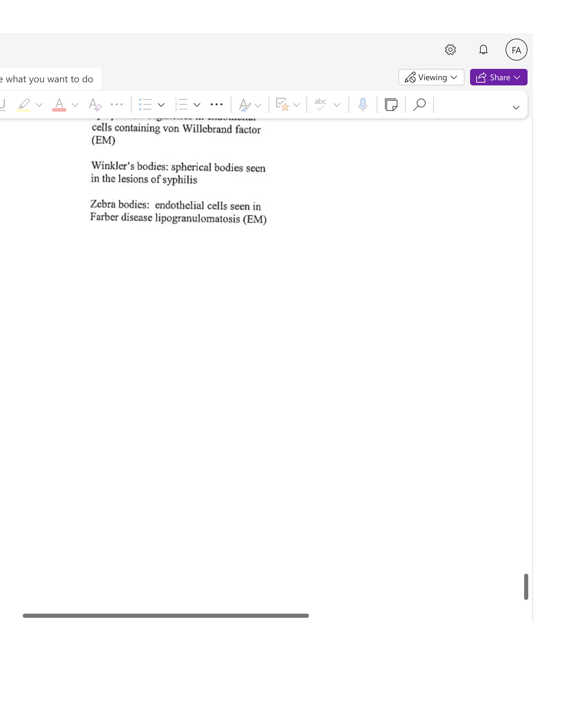The width and height of the screenshot is (562, 728).
Task: Start dictation with the microphone icon
Action: (x=363, y=104)
